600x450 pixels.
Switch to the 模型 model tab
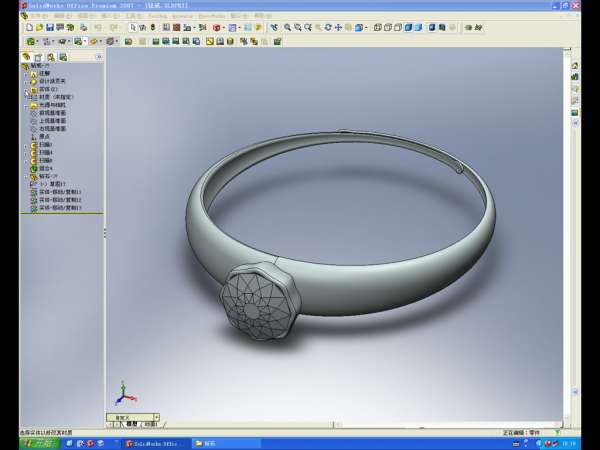tap(131, 424)
